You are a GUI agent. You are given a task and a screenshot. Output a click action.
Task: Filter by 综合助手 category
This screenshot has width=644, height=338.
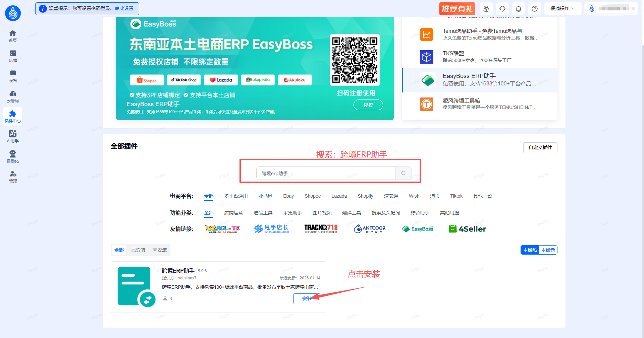point(420,213)
